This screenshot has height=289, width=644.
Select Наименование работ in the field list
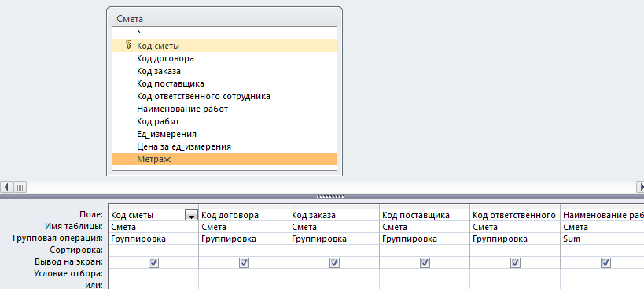[x=224, y=109]
